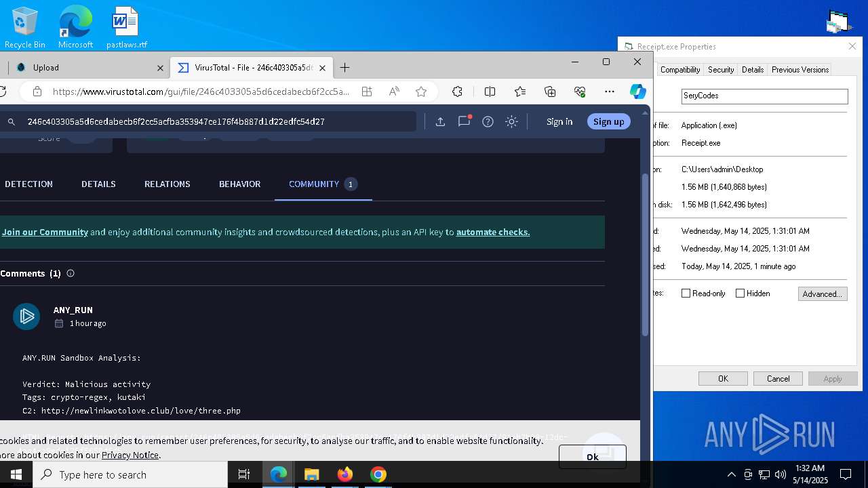Open the Extensions puzzle icon
This screenshot has width=868, height=488.
click(x=457, y=91)
